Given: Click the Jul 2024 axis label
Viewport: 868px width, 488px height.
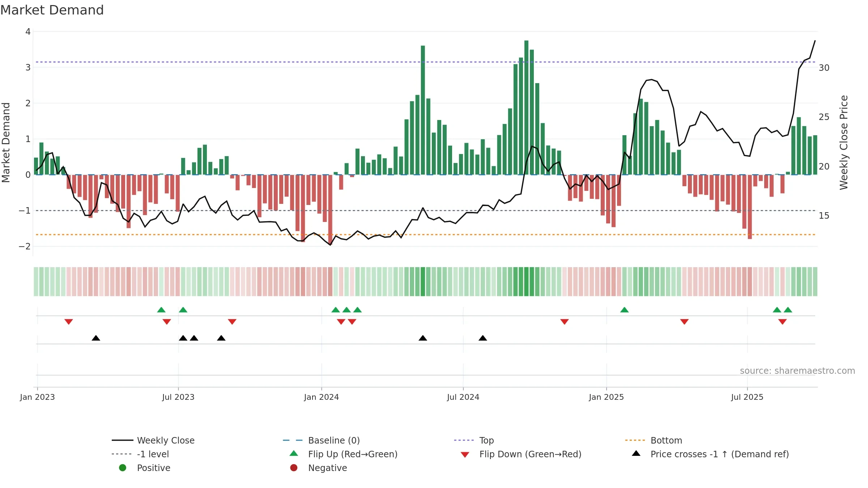Looking at the screenshot, I should (463, 397).
